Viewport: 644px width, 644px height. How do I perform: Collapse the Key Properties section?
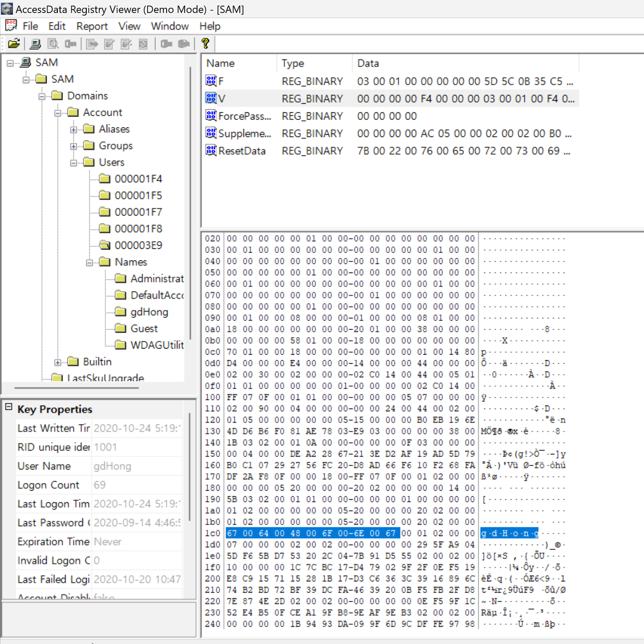coord(9,407)
